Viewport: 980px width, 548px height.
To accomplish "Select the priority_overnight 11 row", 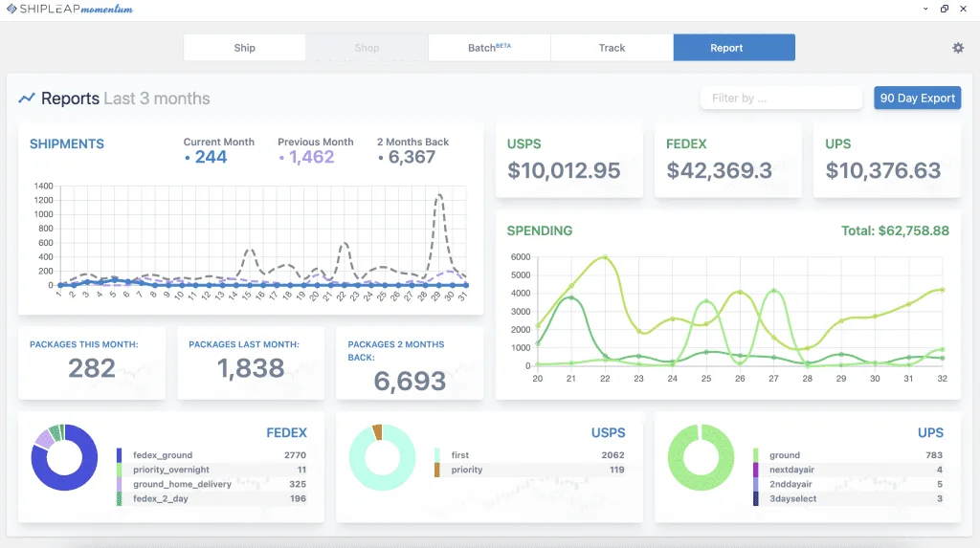I will [212, 470].
